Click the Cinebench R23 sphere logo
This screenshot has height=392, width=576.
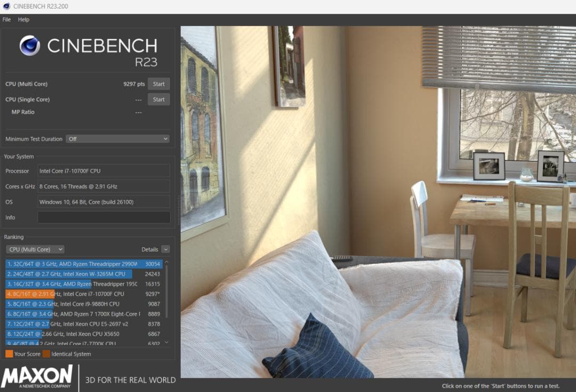point(30,46)
